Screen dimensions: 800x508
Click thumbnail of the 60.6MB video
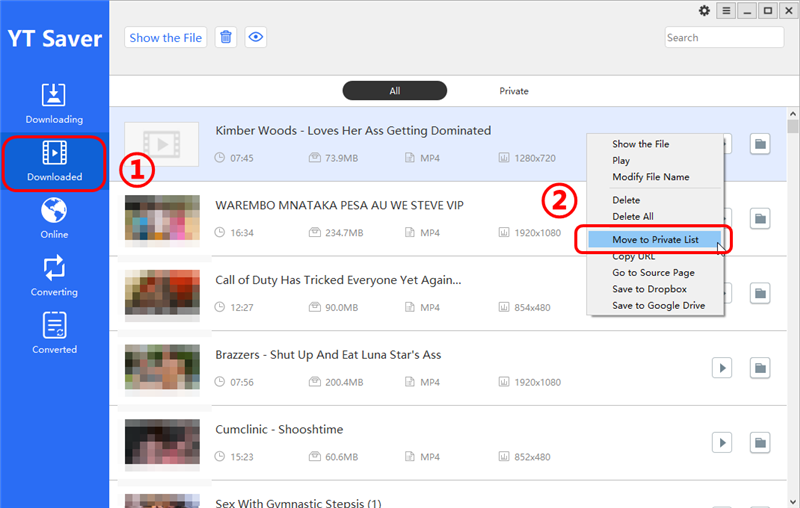tap(162, 442)
